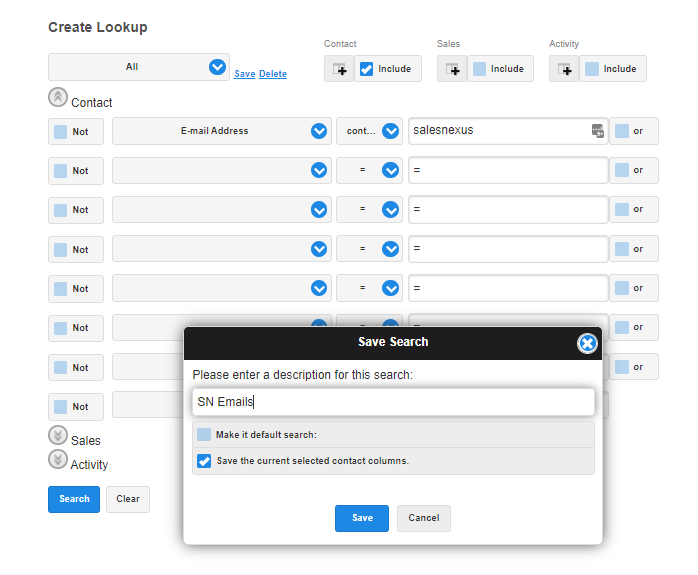Screen dimensions: 698x575
Task: Collapse the Contact section arrow icon
Action: (x=57, y=98)
